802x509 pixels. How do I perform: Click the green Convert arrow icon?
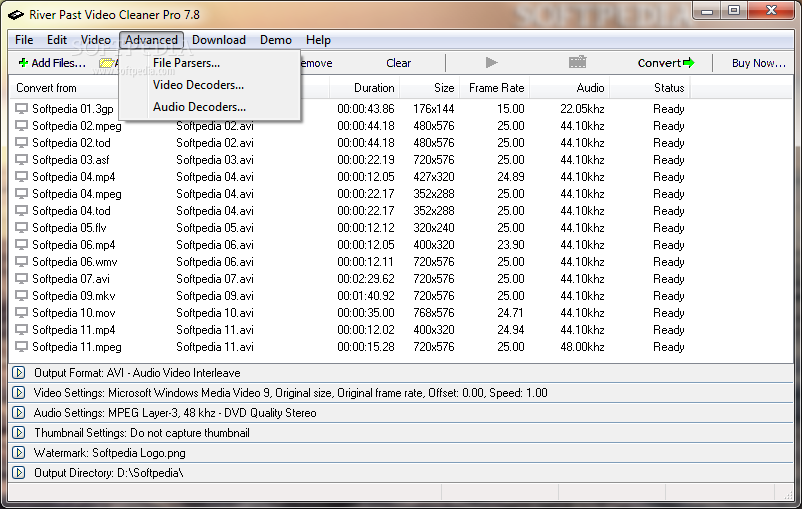click(x=689, y=63)
